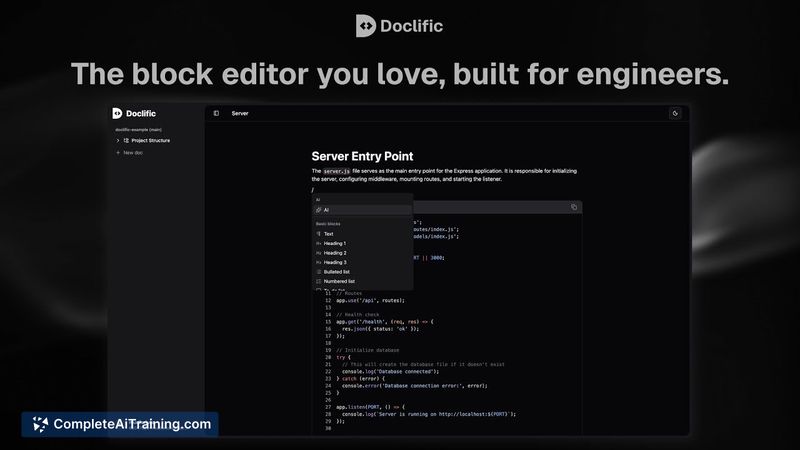Create a New doc from the sidebar
The height and width of the screenshot is (450, 800).
point(130,153)
